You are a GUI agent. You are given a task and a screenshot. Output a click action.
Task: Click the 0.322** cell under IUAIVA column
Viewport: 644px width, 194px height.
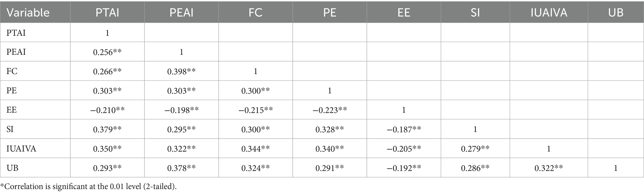coord(549,168)
